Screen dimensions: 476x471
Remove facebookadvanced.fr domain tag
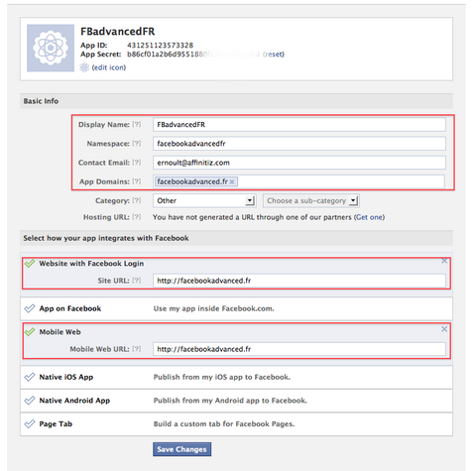232,181
